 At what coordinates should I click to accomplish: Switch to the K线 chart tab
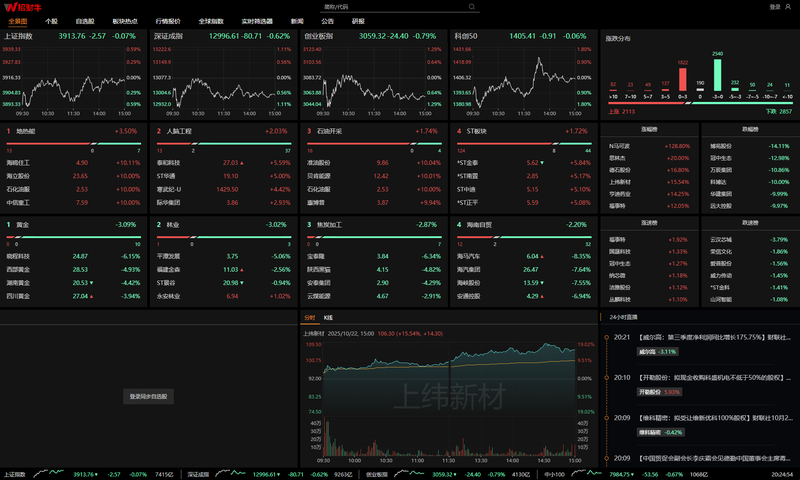(328, 317)
